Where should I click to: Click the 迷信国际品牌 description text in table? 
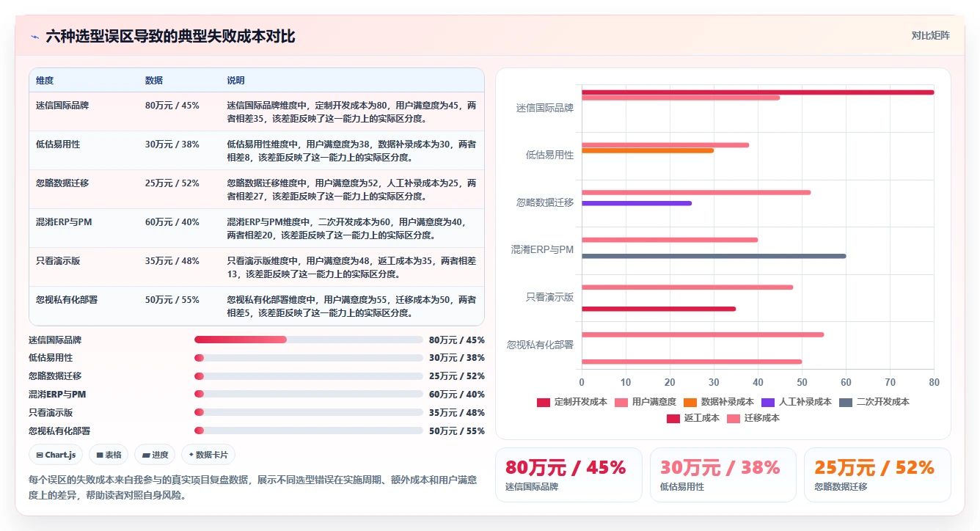(x=351, y=111)
